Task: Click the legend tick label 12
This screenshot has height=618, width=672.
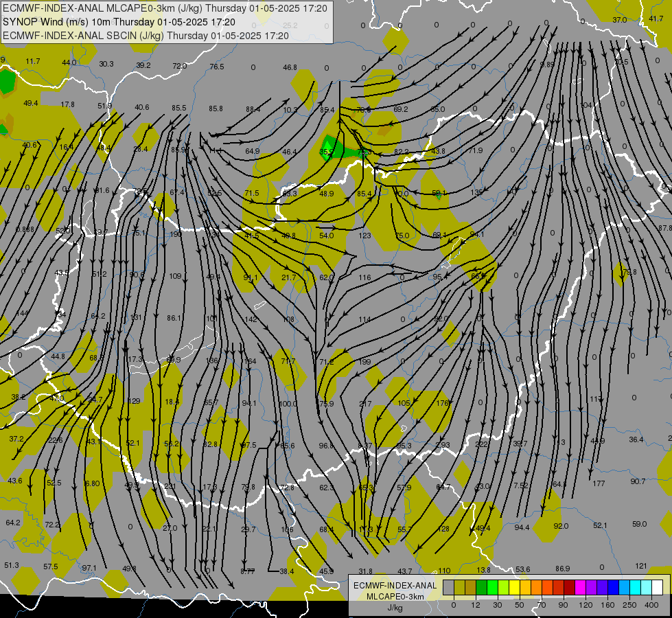Action: tap(476, 605)
